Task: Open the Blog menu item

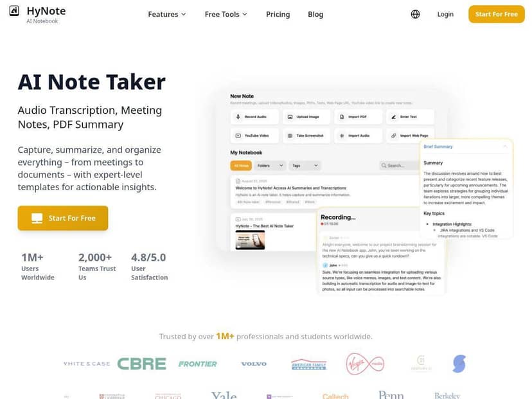Action: tap(315, 14)
